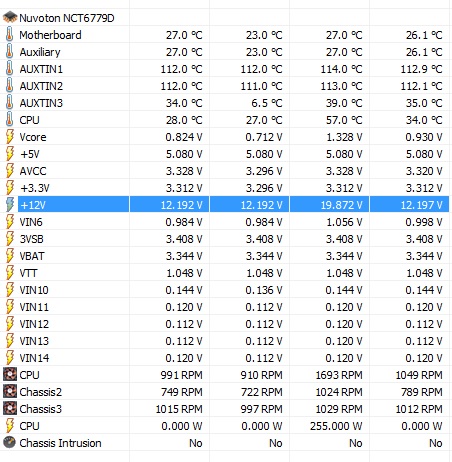Select the Chassis2 fan row

(x=226, y=392)
